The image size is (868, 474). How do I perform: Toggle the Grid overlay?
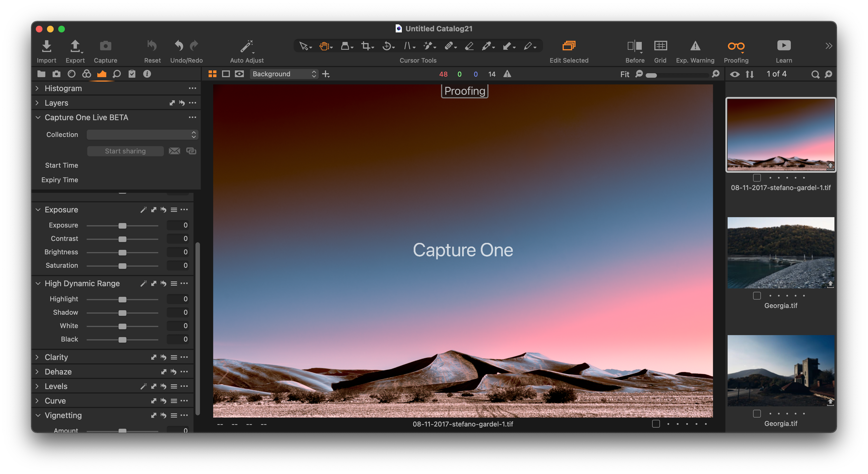point(661,46)
